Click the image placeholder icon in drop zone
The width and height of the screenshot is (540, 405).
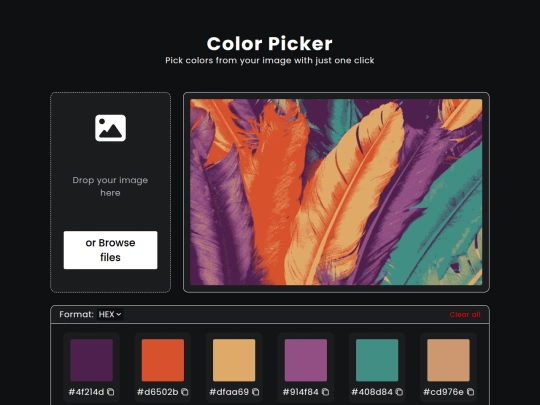coord(111,128)
